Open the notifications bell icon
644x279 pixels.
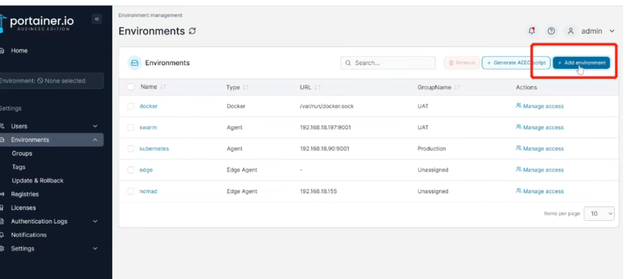click(x=532, y=31)
